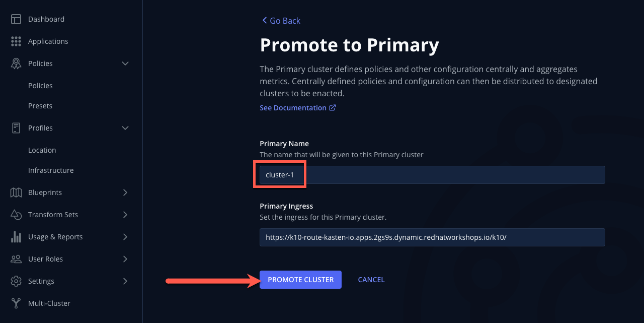Focus the Primary Ingress URL field

432,237
